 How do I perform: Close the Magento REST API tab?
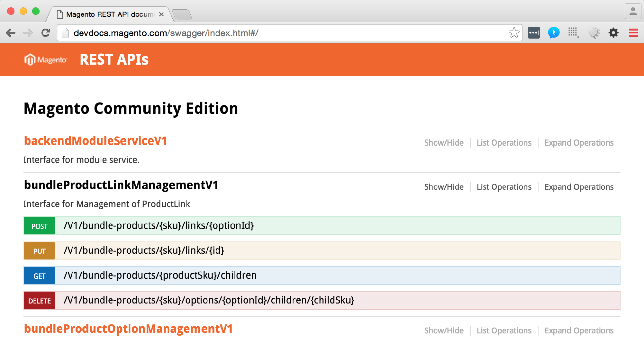coord(161,14)
